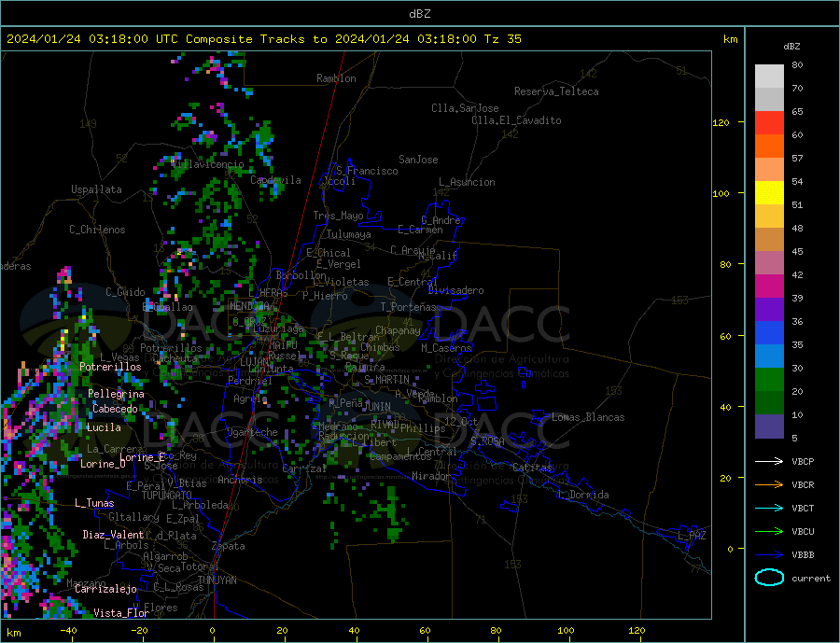Click the Mirador label

click(431, 476)
